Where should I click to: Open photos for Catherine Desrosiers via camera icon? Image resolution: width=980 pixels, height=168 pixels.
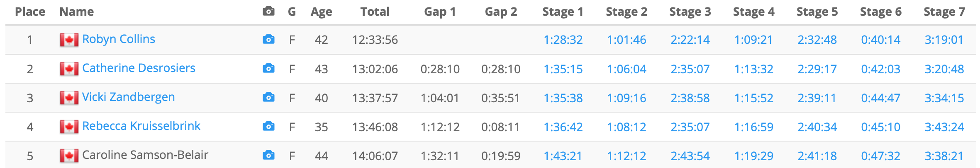(x=268, y=68)
